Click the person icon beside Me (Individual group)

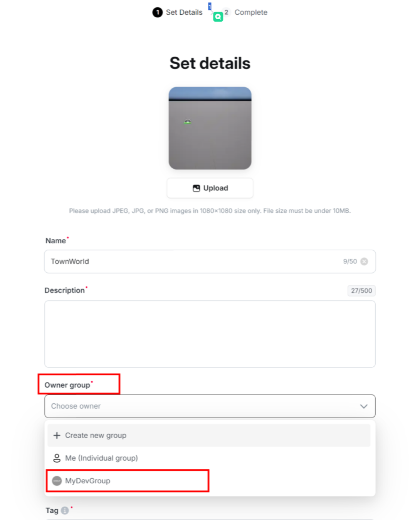click(x=57, y=458)
